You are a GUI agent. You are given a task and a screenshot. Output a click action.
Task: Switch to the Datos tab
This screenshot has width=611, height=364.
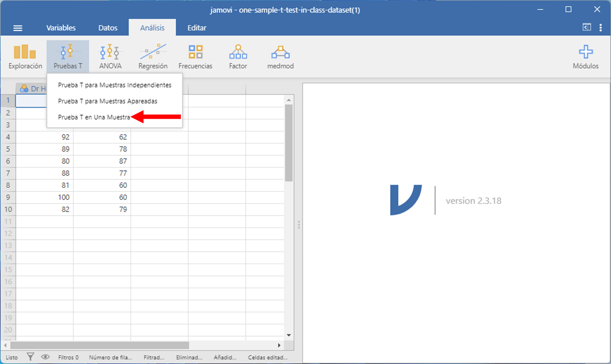click(108, 28)
